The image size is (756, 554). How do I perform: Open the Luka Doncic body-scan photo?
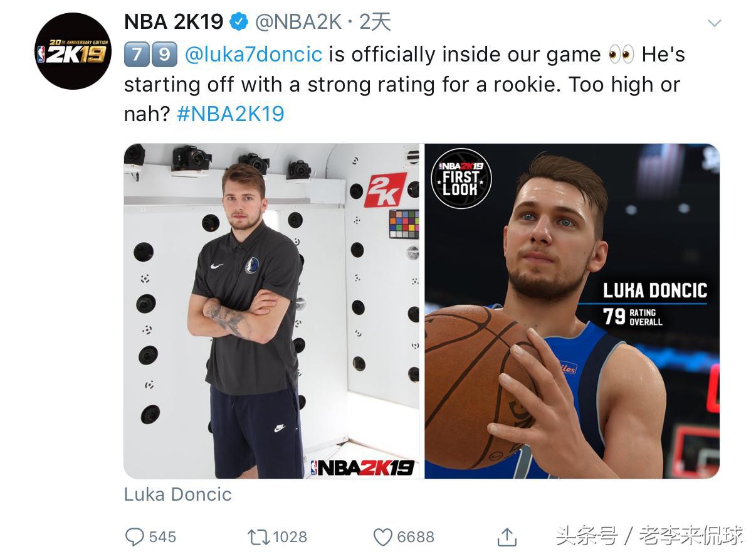coord(271,311)
